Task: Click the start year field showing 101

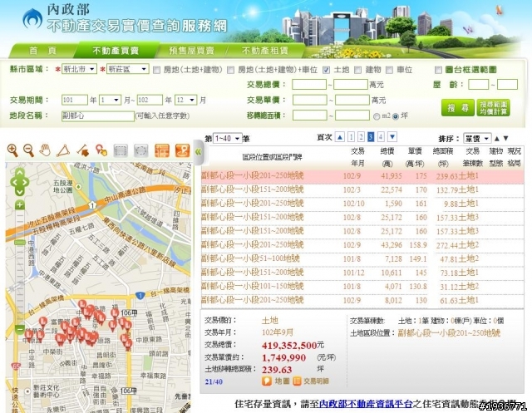Action: tap(75, 100)
